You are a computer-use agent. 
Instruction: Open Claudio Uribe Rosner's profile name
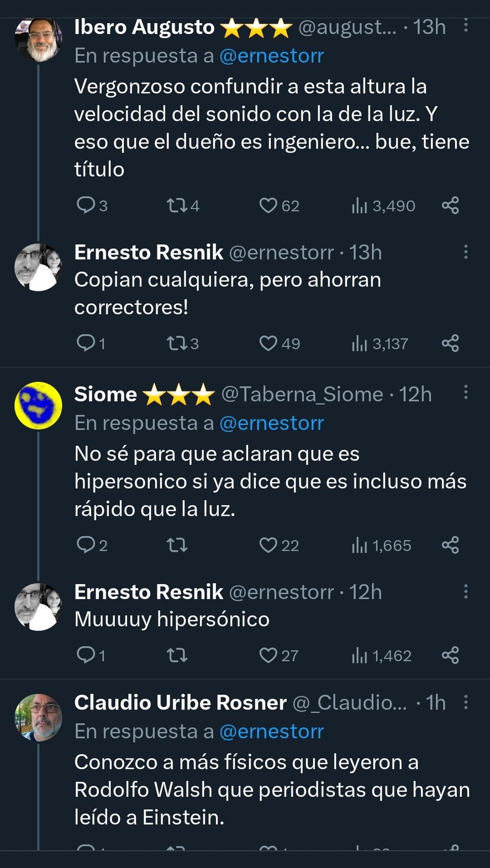click(180, 702)
